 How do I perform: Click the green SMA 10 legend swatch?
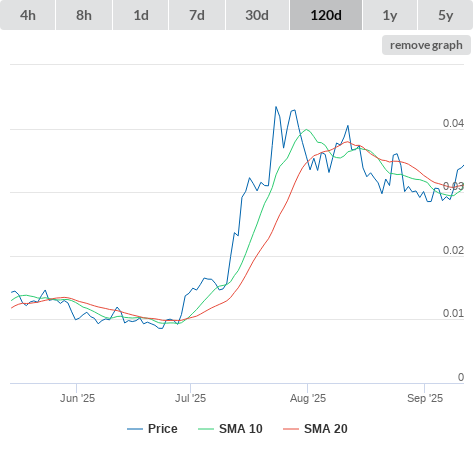click(x=206, y=429)
